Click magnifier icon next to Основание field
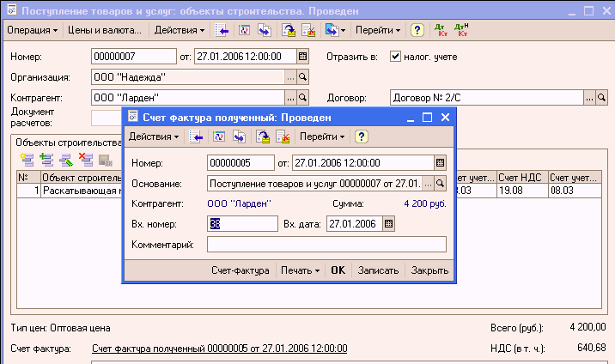 click(x=440, y=183)
